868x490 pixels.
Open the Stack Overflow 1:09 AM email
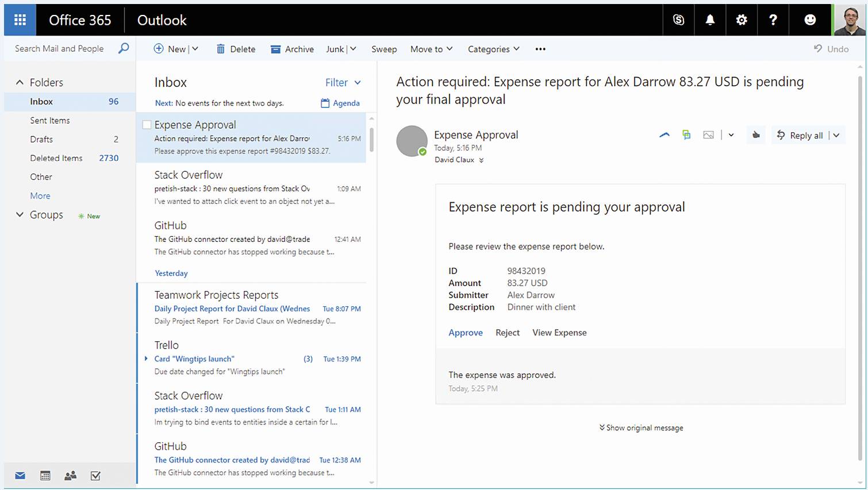(x=251, y=188)
